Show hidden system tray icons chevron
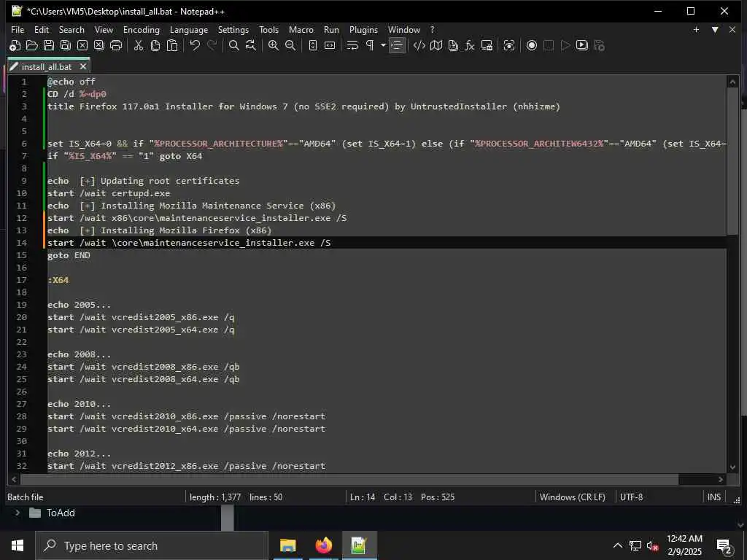 (617, 545)
